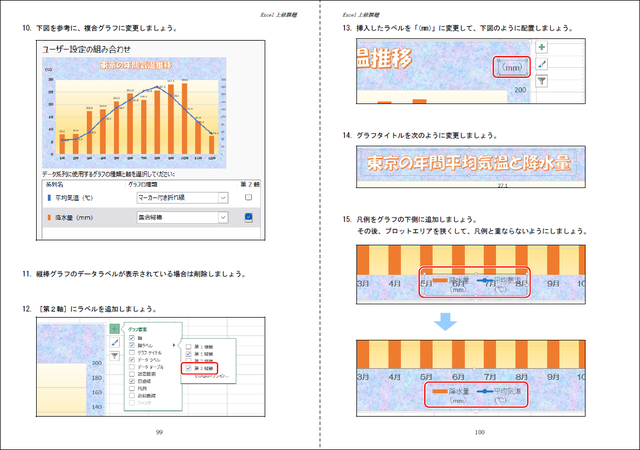Click the paintbrush Chart Styles icon in step 13

541,64
